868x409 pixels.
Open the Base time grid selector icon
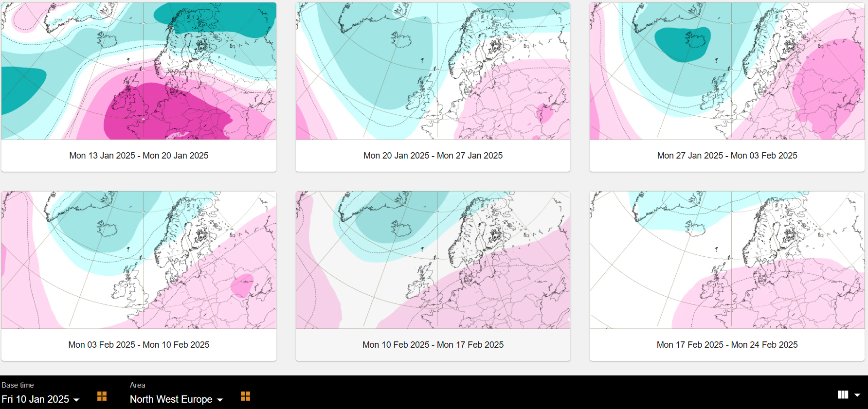(102, 396)
